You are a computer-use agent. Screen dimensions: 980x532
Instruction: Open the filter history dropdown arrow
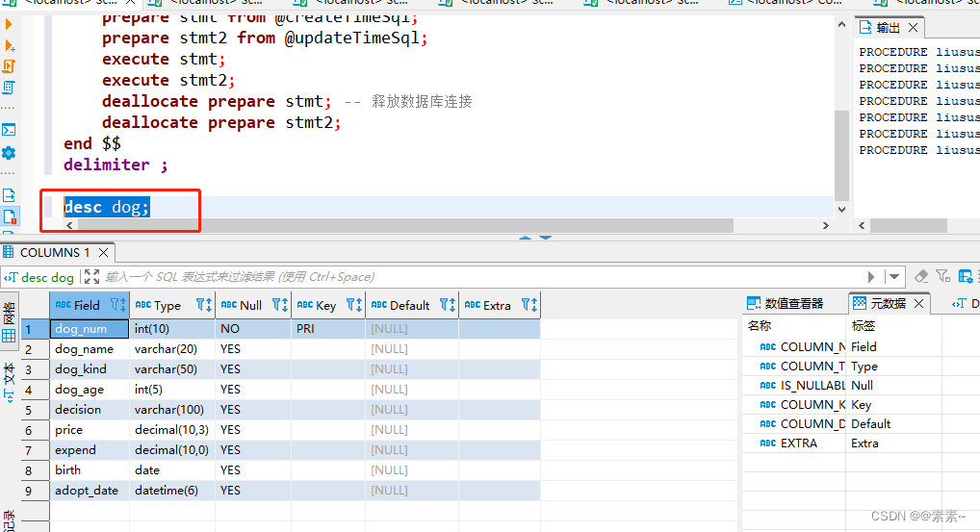894,277
